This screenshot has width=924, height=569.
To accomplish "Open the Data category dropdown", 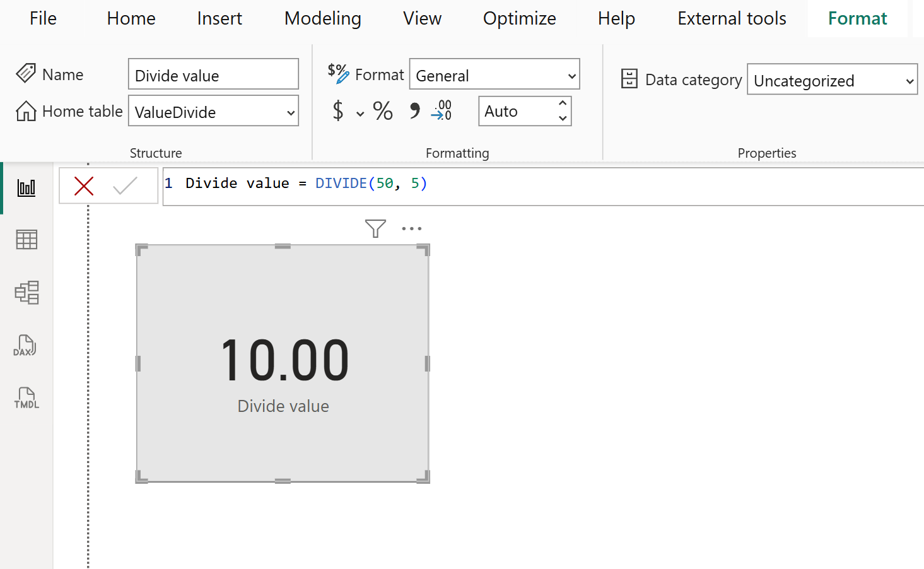I will coord(831,79).
